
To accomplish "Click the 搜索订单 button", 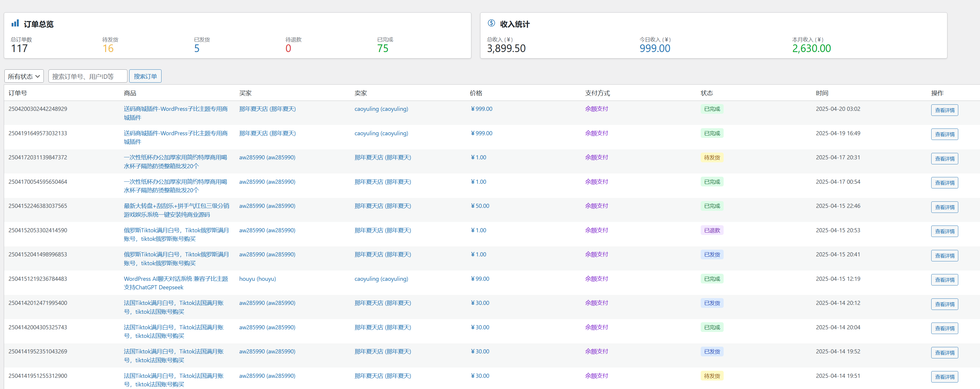I will coord(145,76).
